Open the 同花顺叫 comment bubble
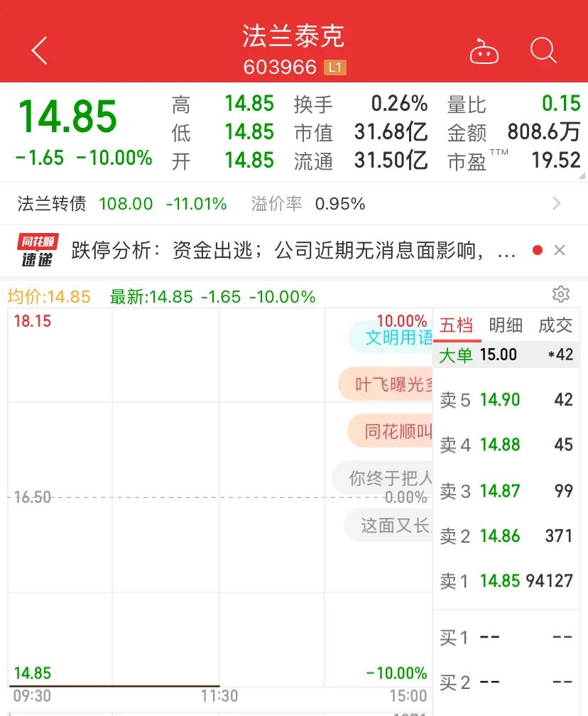This screenshot has height=716, width=588. point(391,431)
